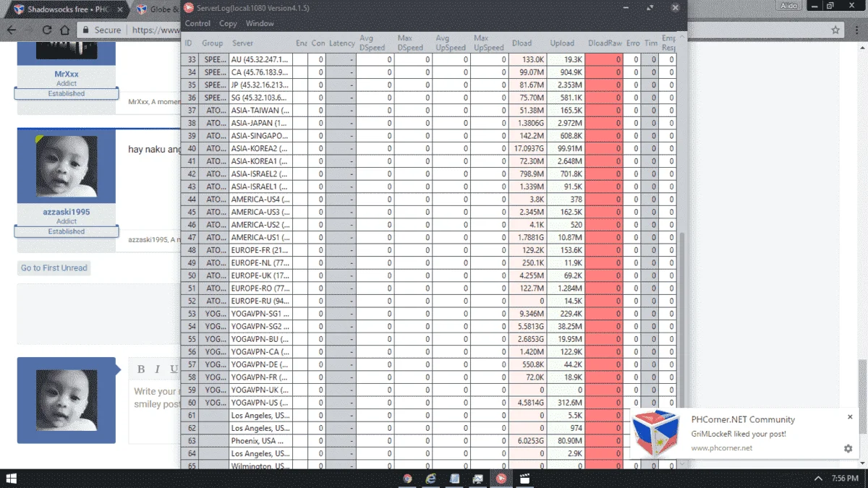Show hidden system tray icons
Viewport: 868px width, 488px height.
(818, 479)
